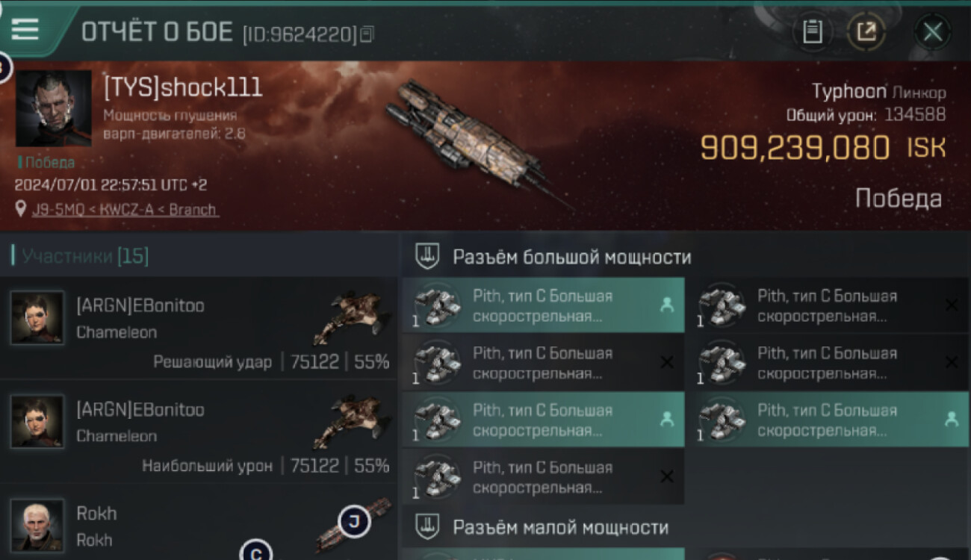Select the last Pith module in left column
Viewport: 971px width, 560px height.
(543, 477)
